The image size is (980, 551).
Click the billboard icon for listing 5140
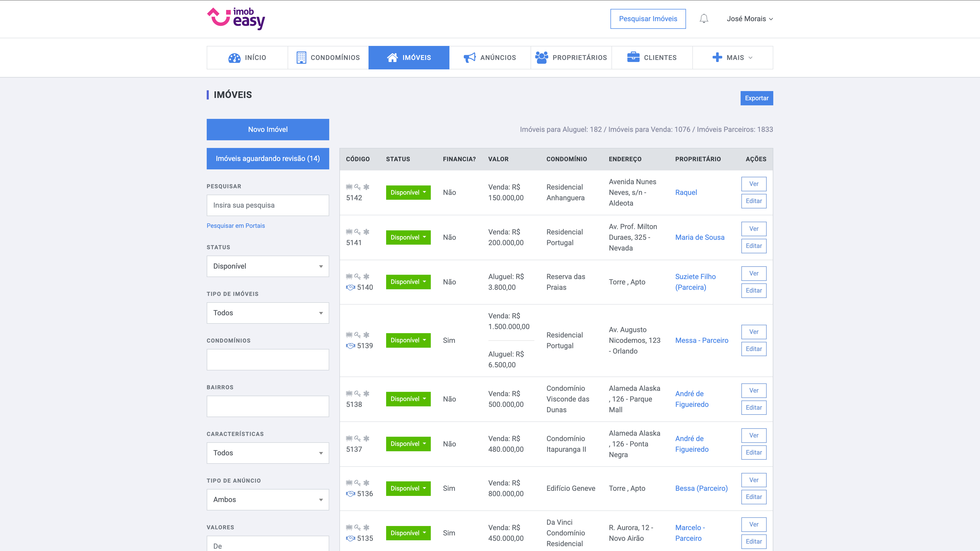349,277
